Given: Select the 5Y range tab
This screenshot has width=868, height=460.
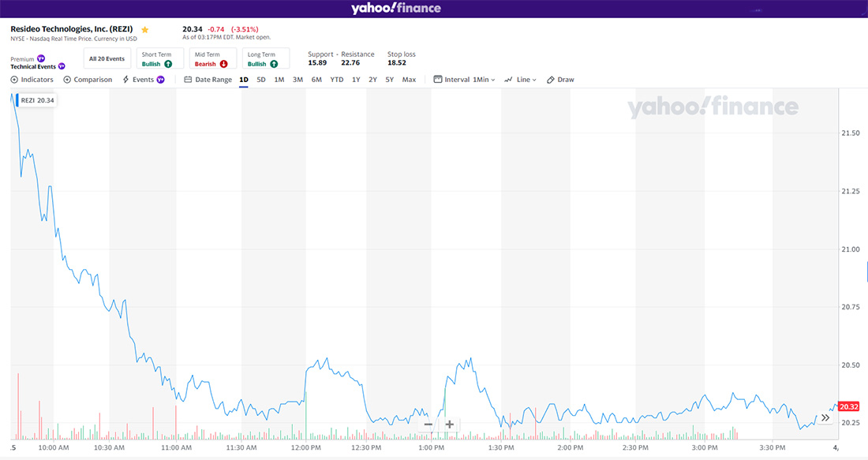Looking at the screenshot, I should click(390, 80).
